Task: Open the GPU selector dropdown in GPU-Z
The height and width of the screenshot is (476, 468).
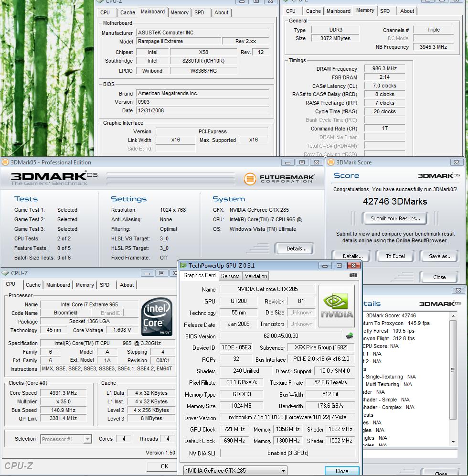Action: [283, 471]
